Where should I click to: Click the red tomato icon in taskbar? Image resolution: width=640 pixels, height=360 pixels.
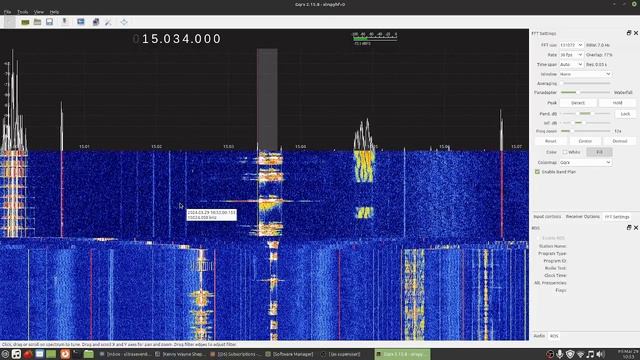click(x=28, y=354)
